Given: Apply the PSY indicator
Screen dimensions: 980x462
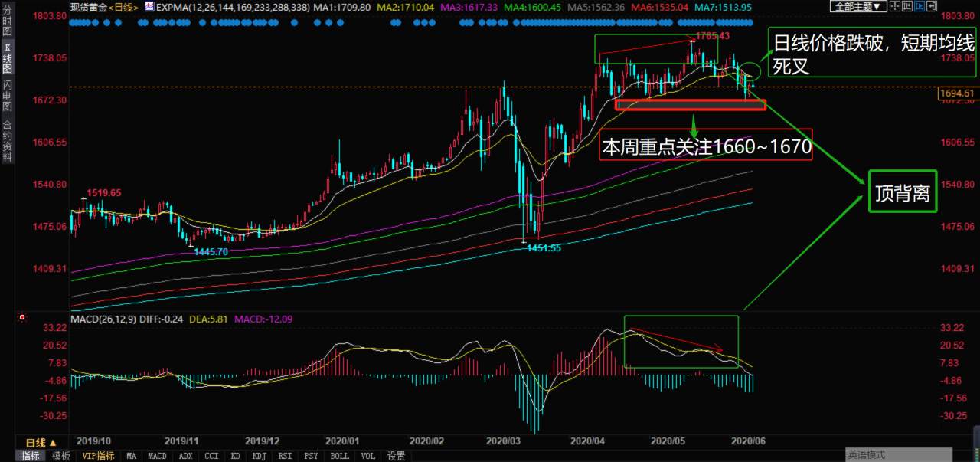Looking at the screenshot, I should pos(311,456).
